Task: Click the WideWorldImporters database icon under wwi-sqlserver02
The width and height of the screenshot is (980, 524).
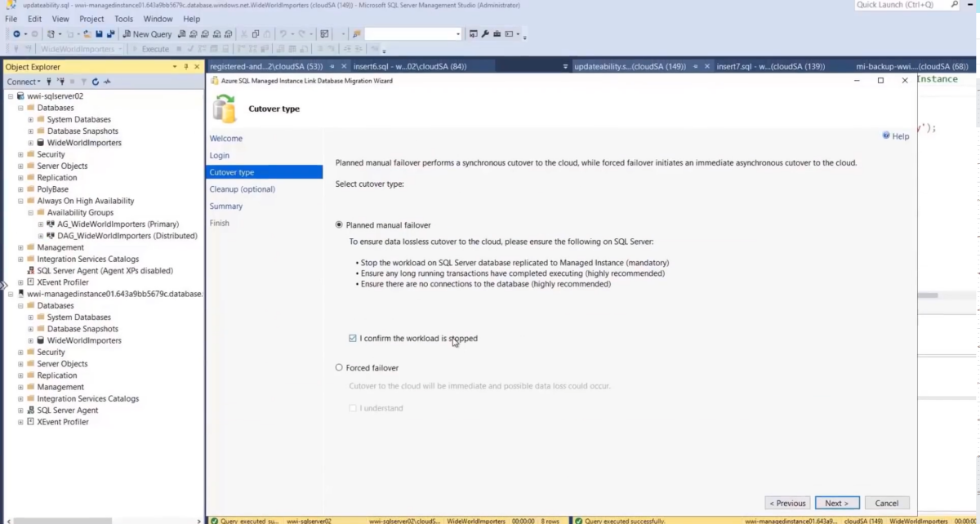Action: point(40,143)
